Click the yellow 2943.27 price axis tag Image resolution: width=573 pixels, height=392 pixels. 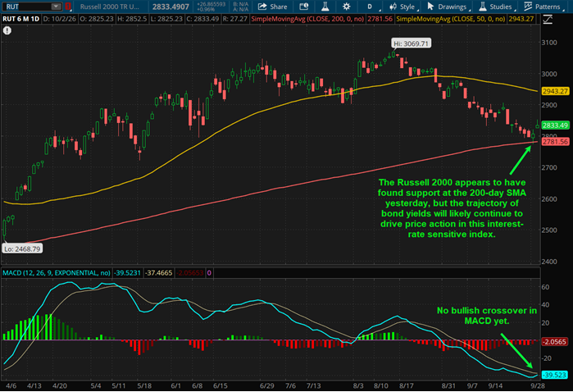click(x=555, y=91)
